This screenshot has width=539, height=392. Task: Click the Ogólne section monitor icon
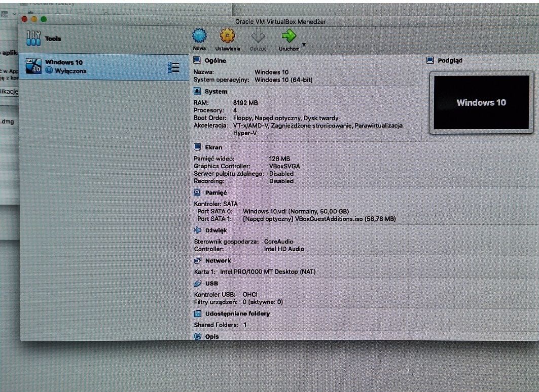coord(197,60)
